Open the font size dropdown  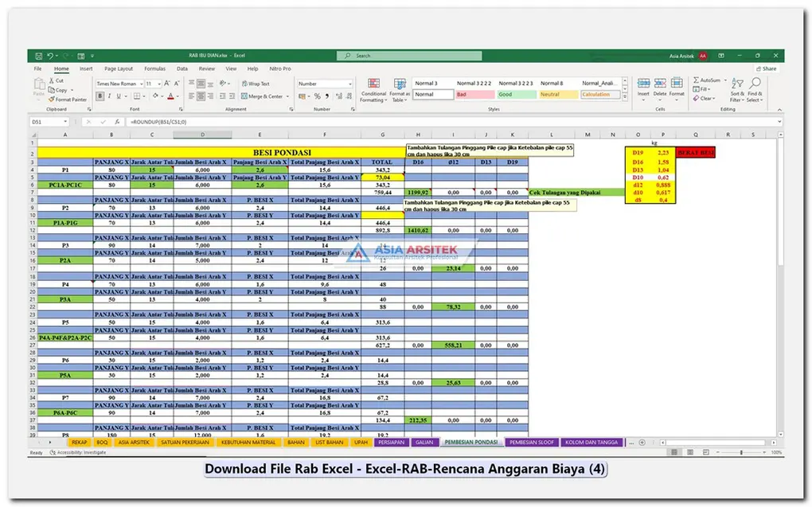click(159, 84)
